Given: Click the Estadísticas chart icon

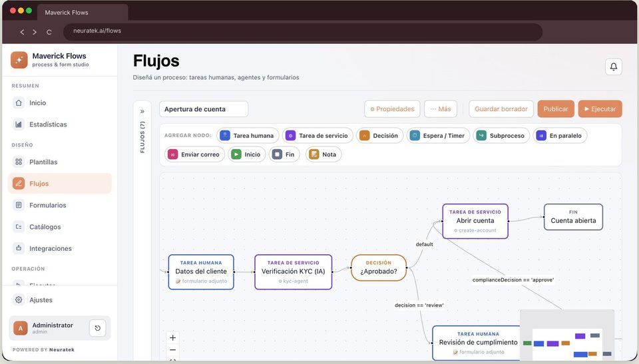Looking at the screenshot, I should point(19,124).
